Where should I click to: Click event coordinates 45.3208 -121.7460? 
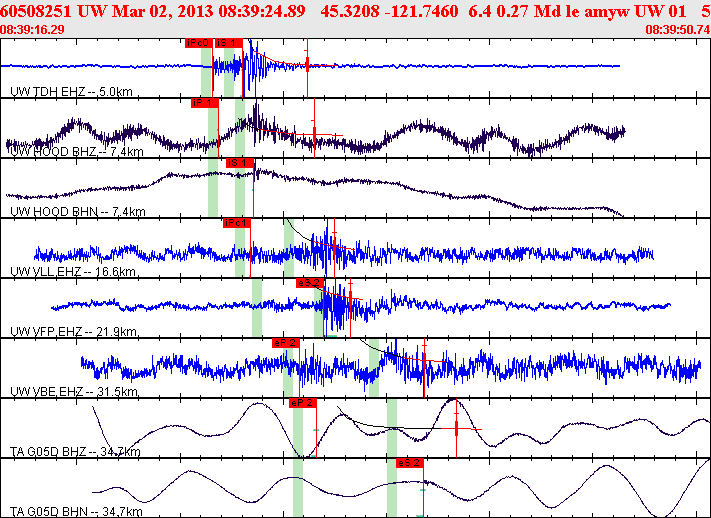coord(390,11)
